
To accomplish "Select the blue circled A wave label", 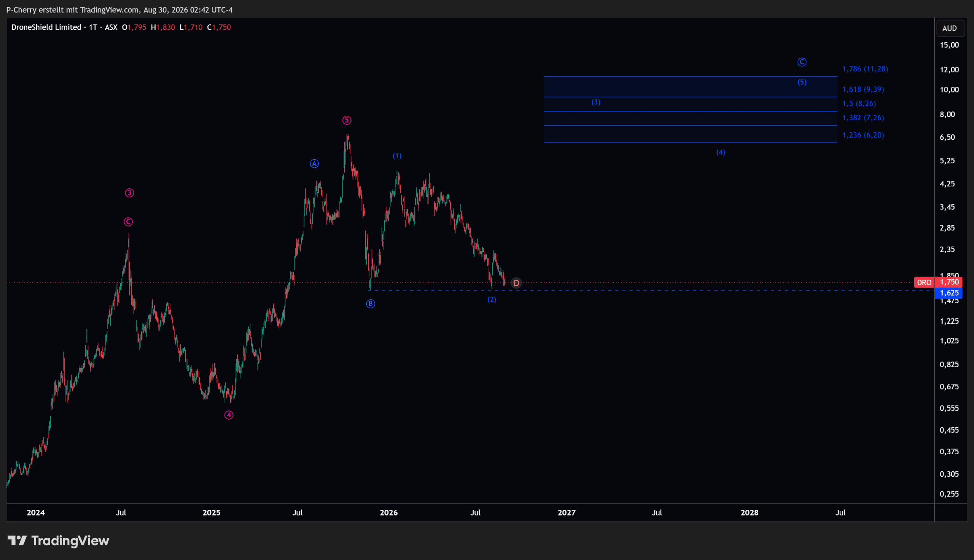I will coord(314,164).
